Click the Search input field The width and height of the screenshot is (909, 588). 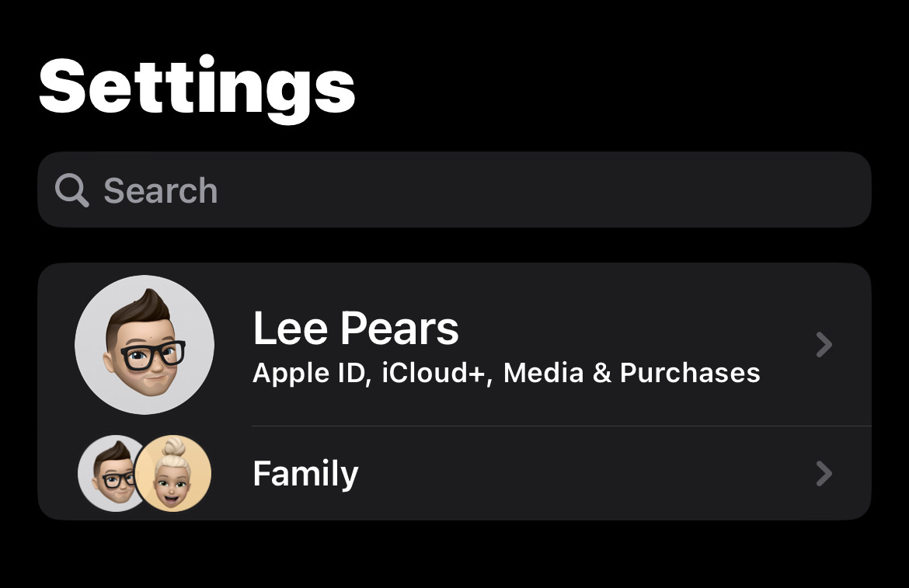[x=454, y=190]
